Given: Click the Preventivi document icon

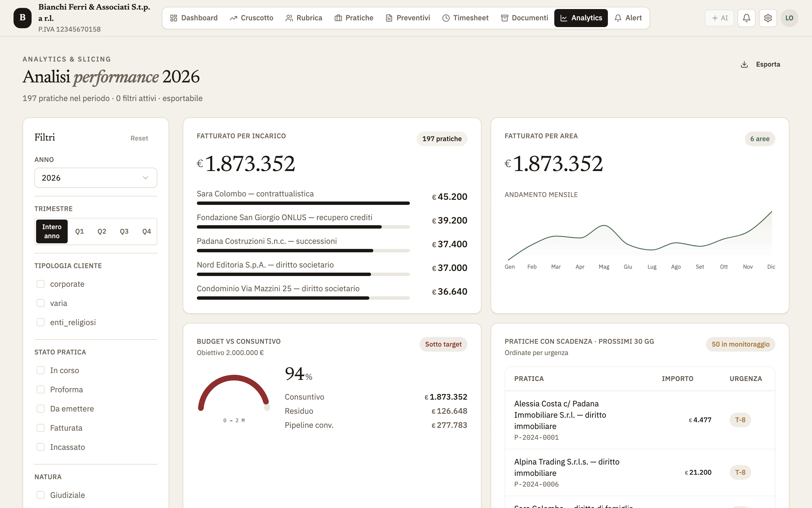Looking at the screenshot, I should (389, 18).
